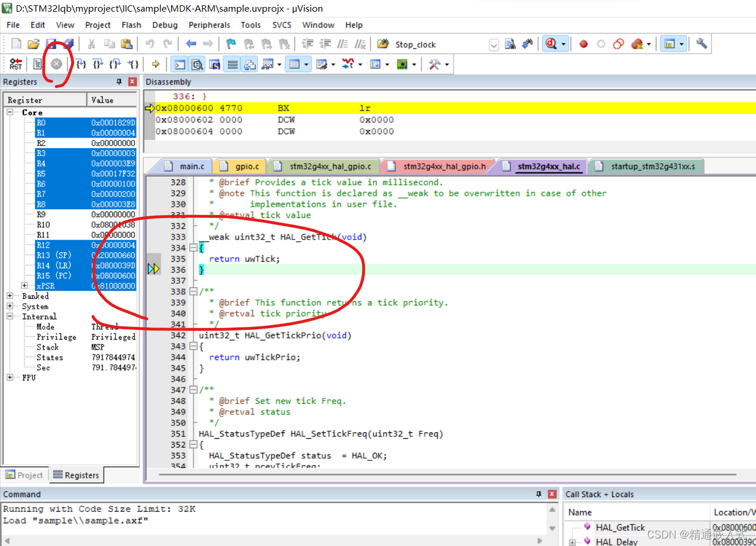
Task: Open the Configuration wrench icon
Action: point(702,44)
